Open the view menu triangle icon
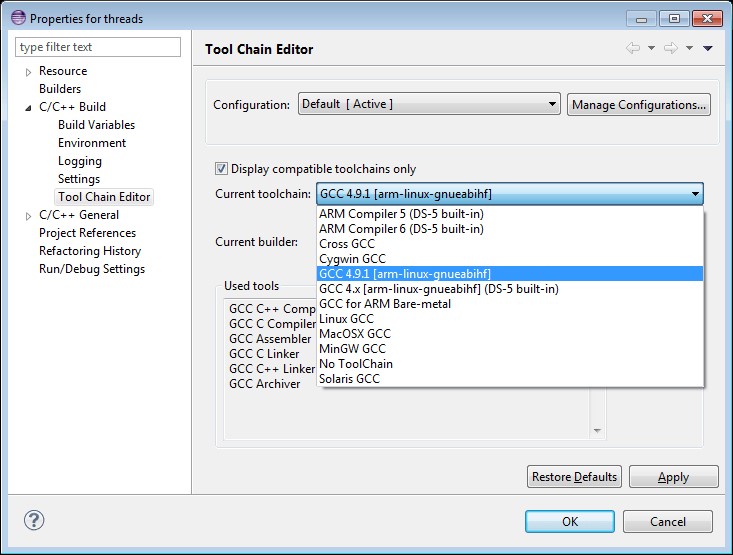The height and width of the screenshot is (555, 733). pyautogui.click(x=708, y=48)
